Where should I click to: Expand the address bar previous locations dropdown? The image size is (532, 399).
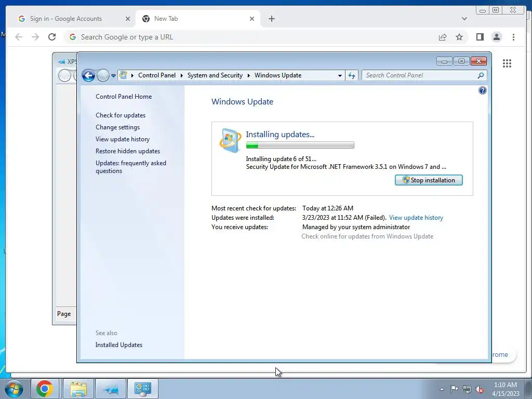340,76
